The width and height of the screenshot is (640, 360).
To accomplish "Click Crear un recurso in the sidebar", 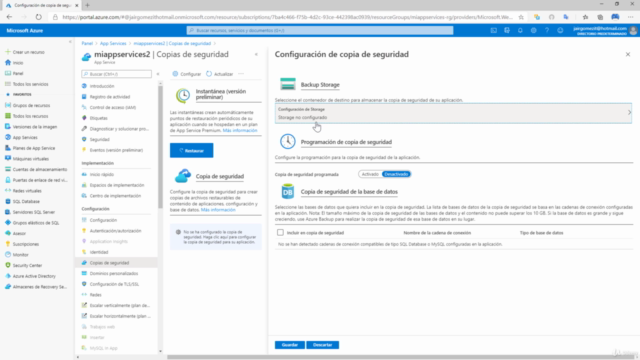I will [x=28, y=52].
